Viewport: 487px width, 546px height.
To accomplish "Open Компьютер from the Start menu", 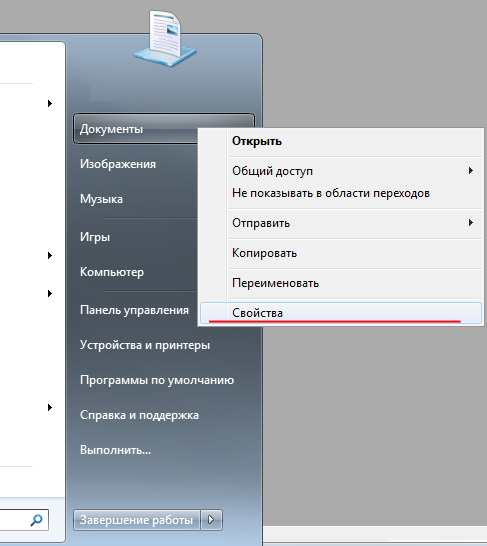I will tap(112, 272).
